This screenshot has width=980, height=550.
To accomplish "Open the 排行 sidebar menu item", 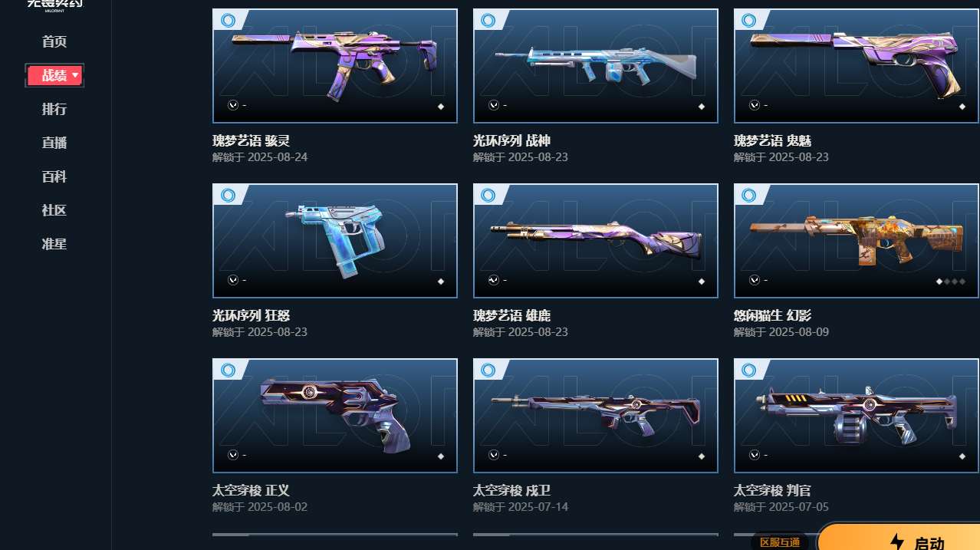I will tap(54, 109).
